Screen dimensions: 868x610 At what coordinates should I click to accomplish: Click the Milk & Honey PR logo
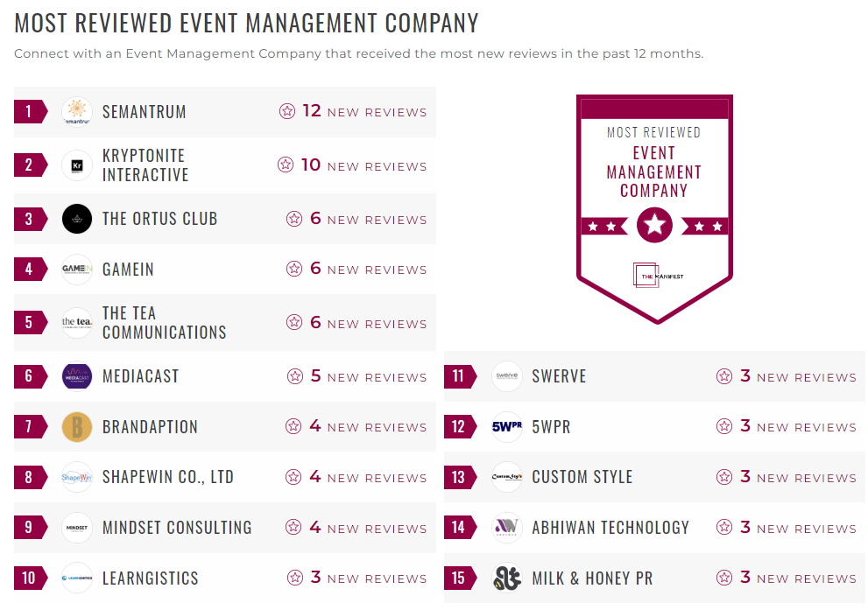click(x=506, y=578)
